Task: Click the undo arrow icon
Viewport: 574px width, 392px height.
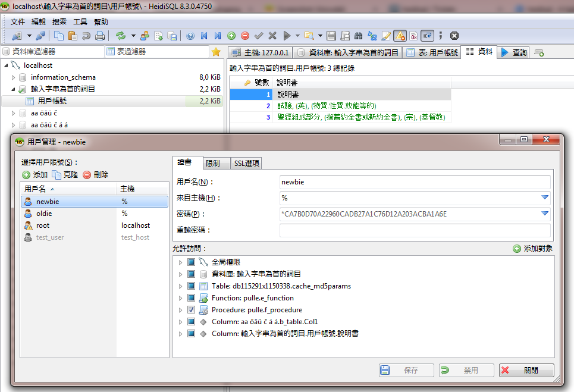Action: pyautogui.click(x=86, y=36)
